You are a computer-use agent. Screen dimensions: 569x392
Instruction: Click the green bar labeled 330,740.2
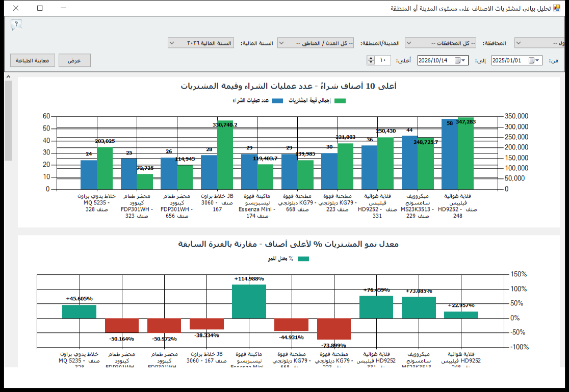225,155
